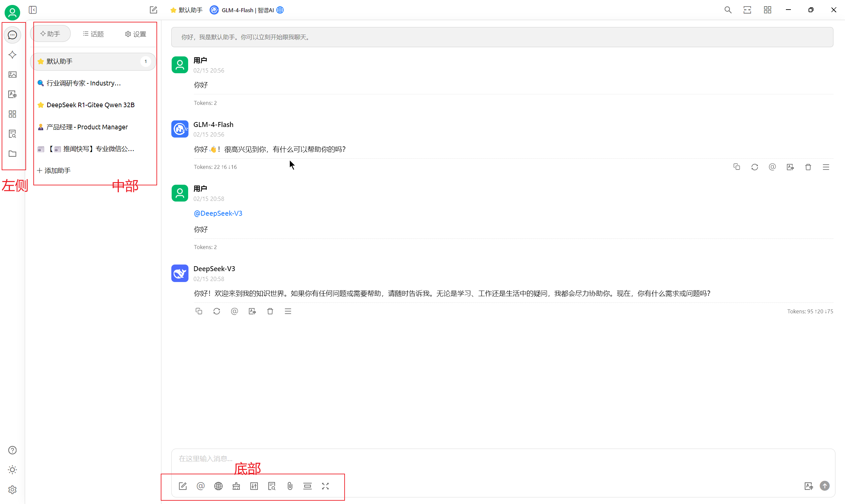Clear conversation context using the broom icon
The image size is (845, 504).
pyautogui.click(x=236, y=486)
